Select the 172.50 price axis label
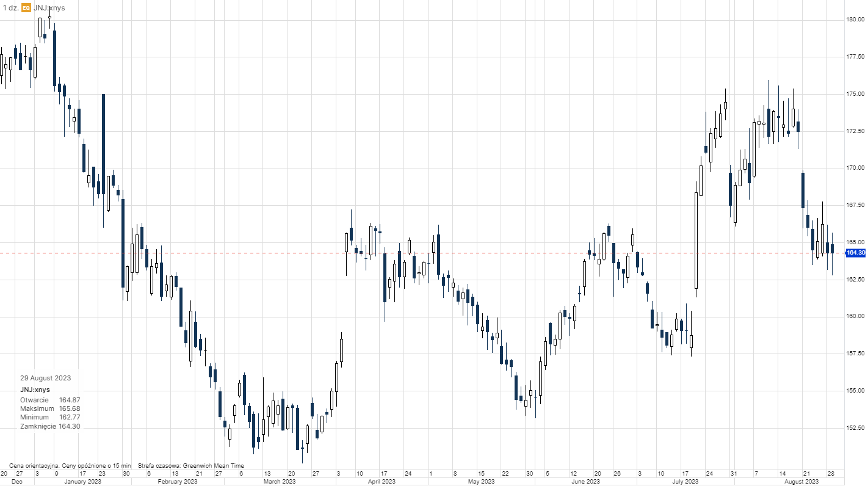 854,131
